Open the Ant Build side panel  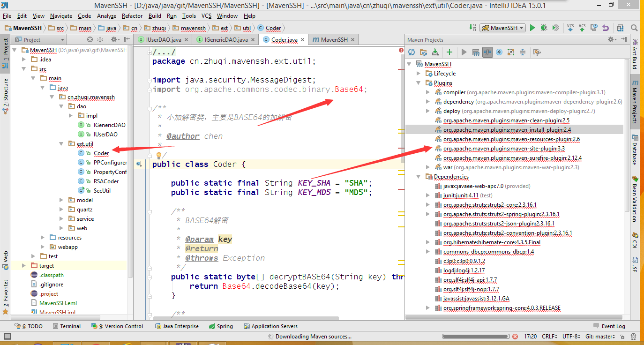(x=635, y=53)
